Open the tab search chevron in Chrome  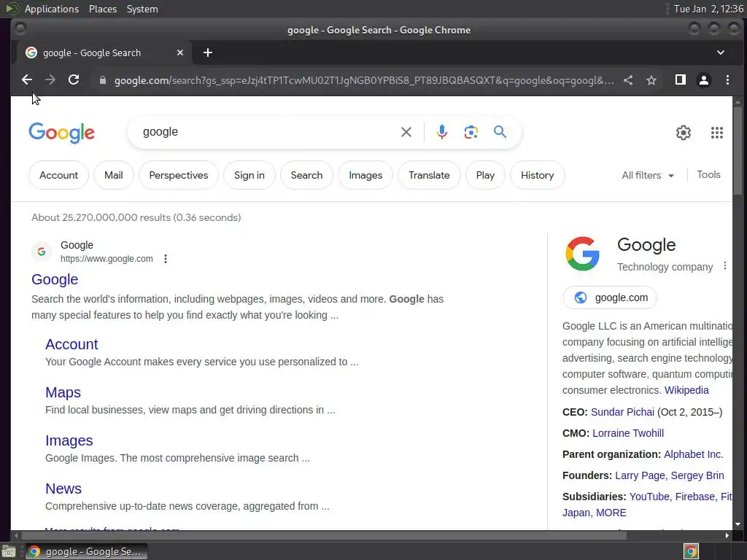[720, 52]
